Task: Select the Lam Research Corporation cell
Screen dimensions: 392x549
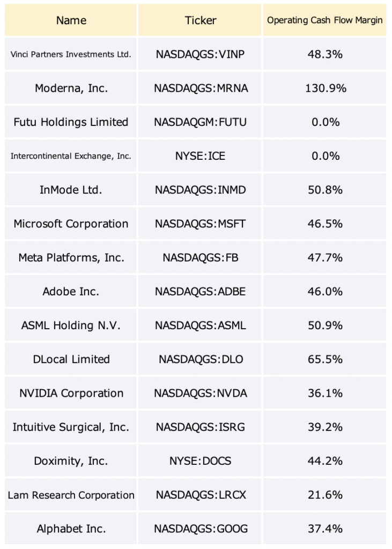Action: pos(71,495)
